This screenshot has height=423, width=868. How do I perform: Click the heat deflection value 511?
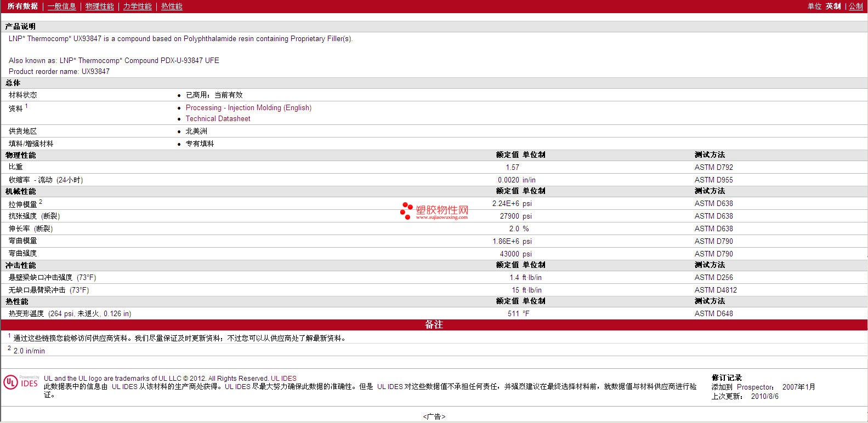pyautogui.click(x=513, y=314)
